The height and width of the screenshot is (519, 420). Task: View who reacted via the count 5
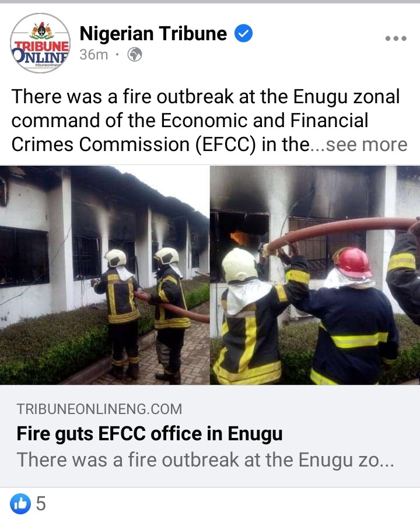click(41, 503)
